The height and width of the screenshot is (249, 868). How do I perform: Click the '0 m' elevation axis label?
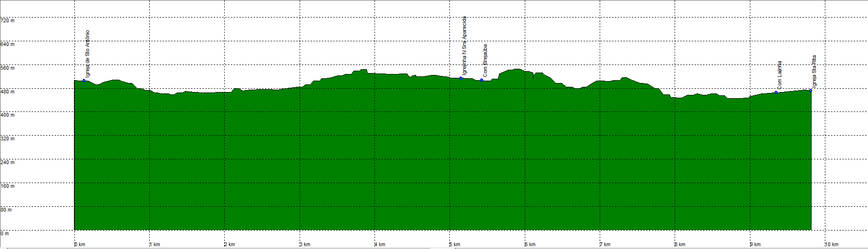5,233
